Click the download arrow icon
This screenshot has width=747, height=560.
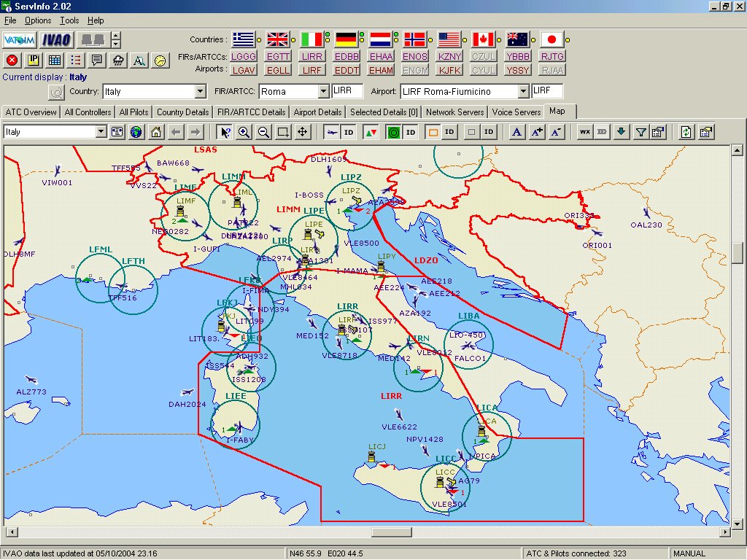[622, 132]
